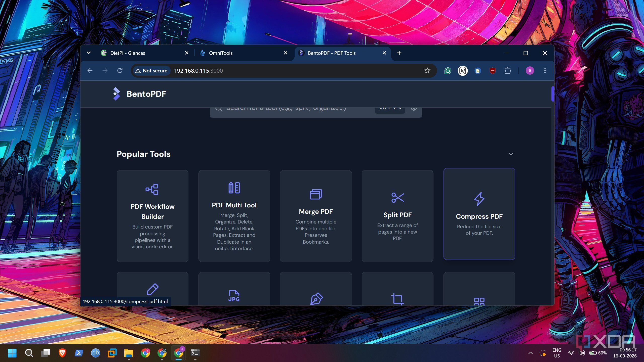Open the Windows Start menu
The image size is (644, 362).
click(x=12, y=353)
